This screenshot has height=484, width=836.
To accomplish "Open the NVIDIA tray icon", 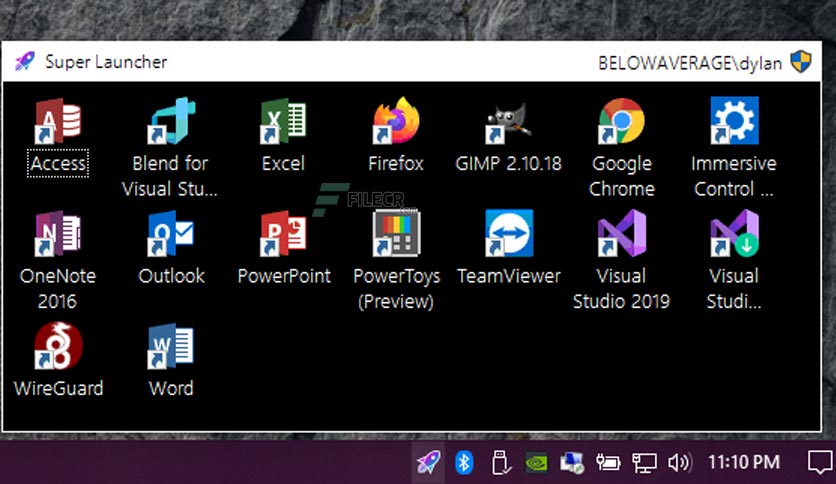I will 536,463.
